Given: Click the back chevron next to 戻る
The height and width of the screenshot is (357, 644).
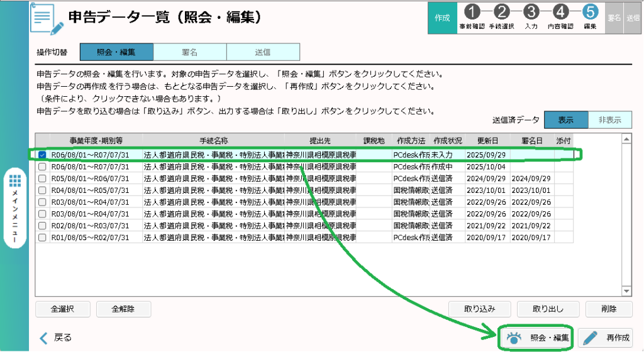Looking at the screenshot, I should pos(43,338).
